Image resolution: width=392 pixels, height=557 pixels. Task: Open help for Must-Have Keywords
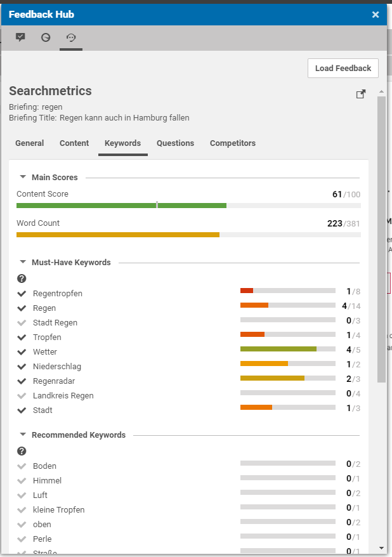[21, 278]
